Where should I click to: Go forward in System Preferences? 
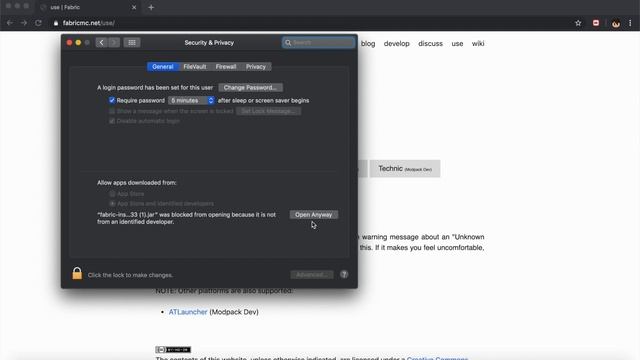point(114,42)
